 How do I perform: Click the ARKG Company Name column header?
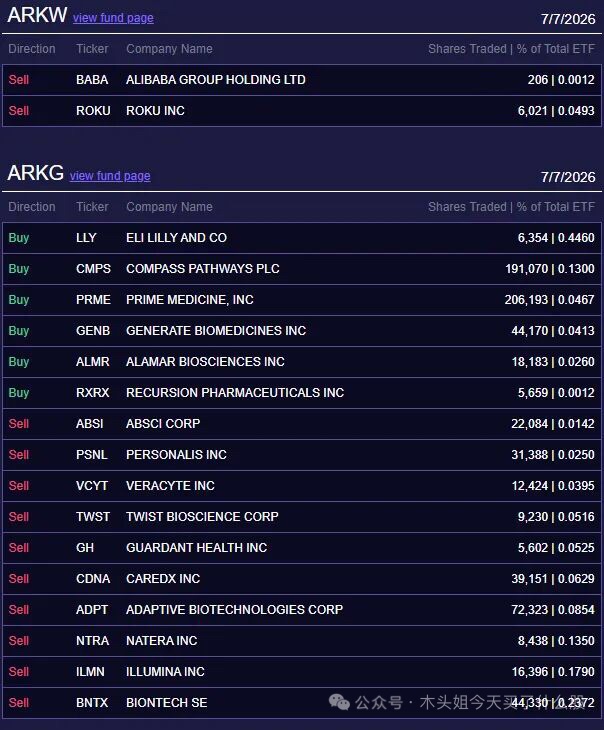point(169,207)
